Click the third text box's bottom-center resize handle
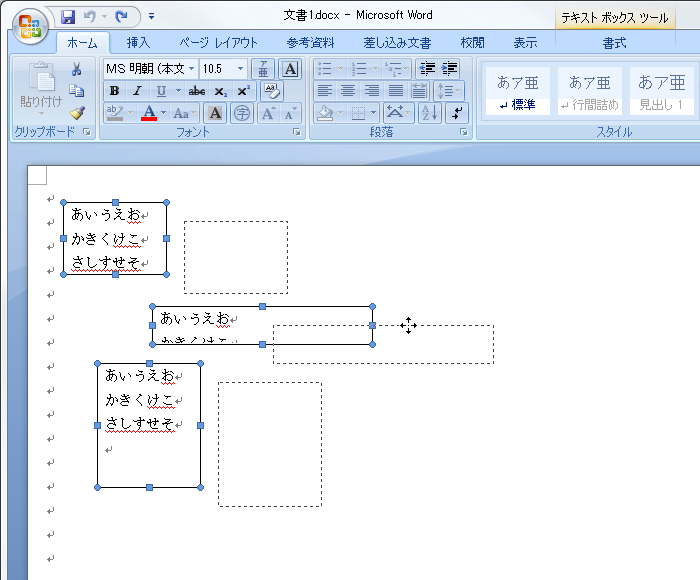This screenshot has width=700, height=580. point(149,487)
